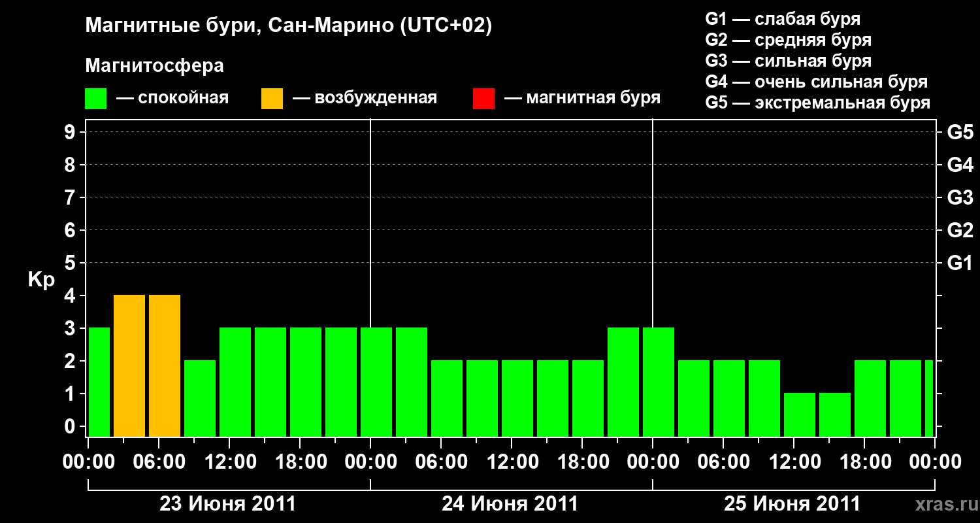The width and height of the screenshot is (980, 523).
Task: Click the green bar starting at 12:00 on 23 June
Action: point(235,382)
